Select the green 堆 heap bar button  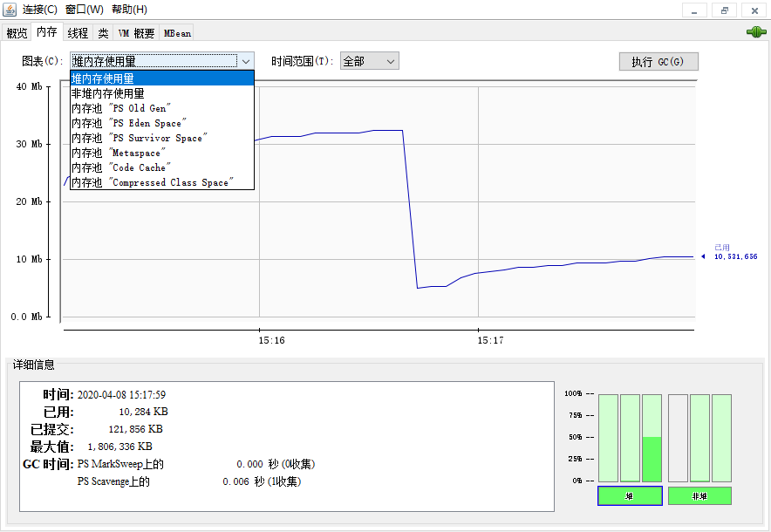click(x=629, y=495)
